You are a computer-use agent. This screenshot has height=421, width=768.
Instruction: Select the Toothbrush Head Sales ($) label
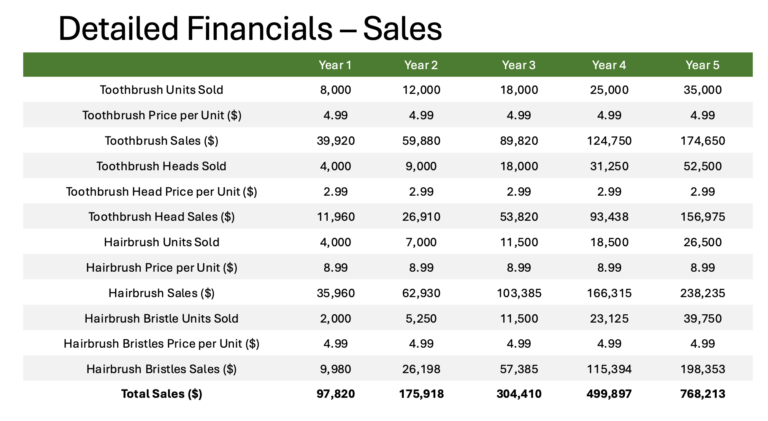click(162, 217)
